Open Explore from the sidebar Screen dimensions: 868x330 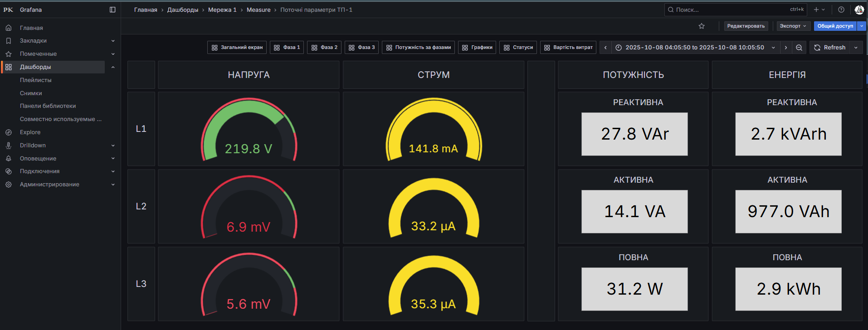click(30, 132)
